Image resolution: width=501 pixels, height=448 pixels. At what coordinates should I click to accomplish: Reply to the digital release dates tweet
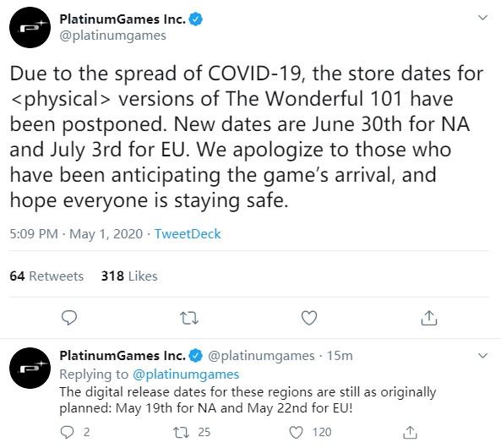point(67,432)
